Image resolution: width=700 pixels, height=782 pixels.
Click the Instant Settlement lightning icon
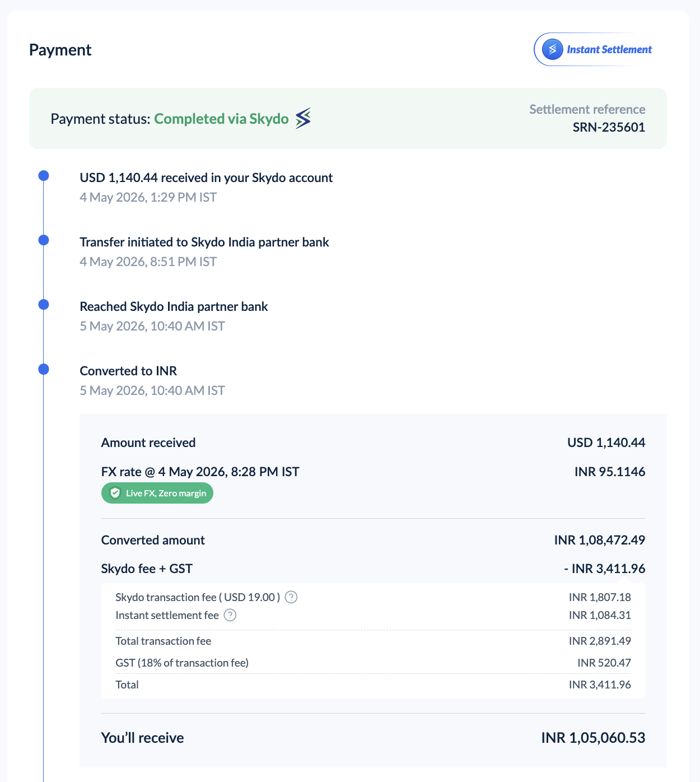[x=553, y=49]
